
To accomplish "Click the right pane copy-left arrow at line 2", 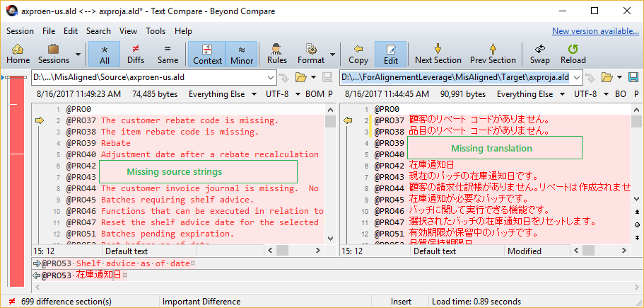I will (x=349, y=120).
